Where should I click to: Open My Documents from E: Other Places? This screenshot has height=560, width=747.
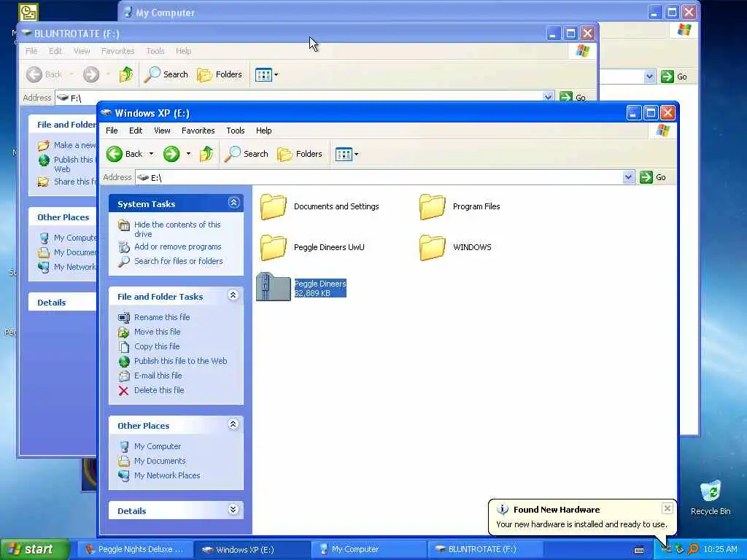coord(160,461)
